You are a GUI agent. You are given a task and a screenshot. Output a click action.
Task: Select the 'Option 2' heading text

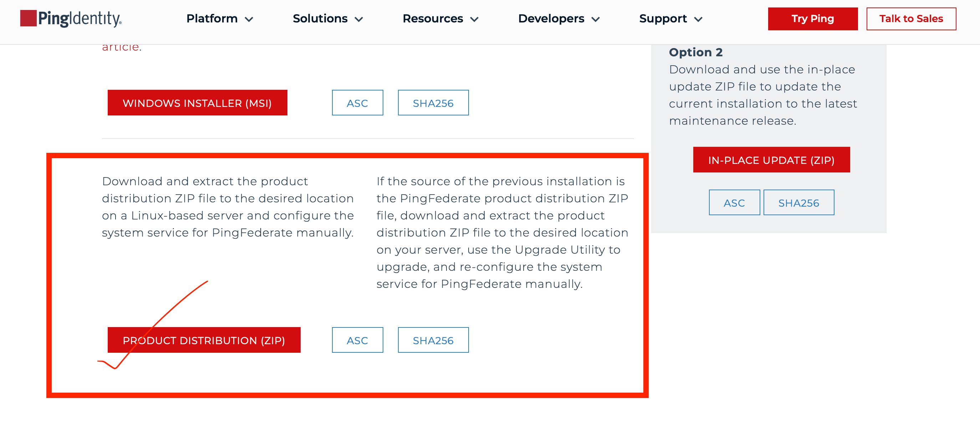695,52
